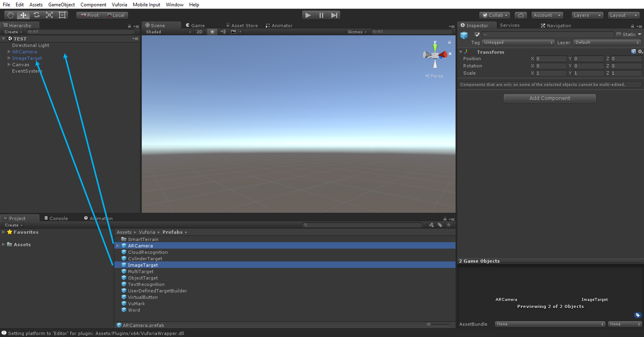Select the Move tool
This screenshot has height=337, width=644.
(x=23, y=15)
